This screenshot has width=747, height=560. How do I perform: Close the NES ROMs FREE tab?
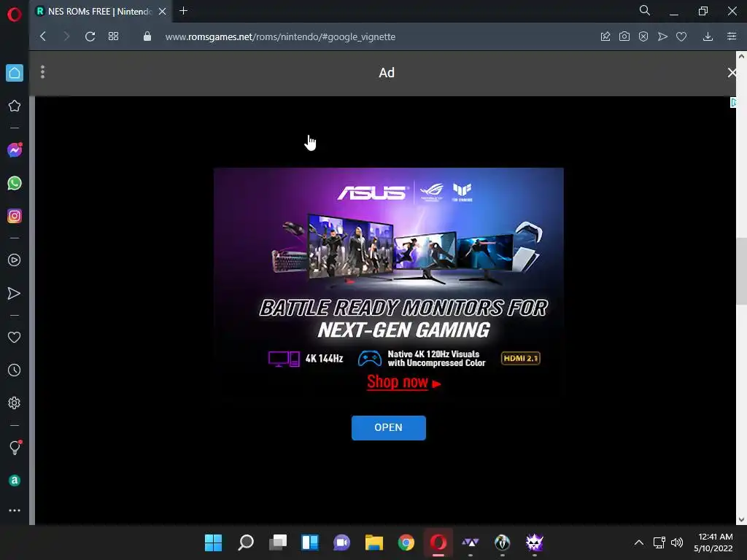(163, 11)
